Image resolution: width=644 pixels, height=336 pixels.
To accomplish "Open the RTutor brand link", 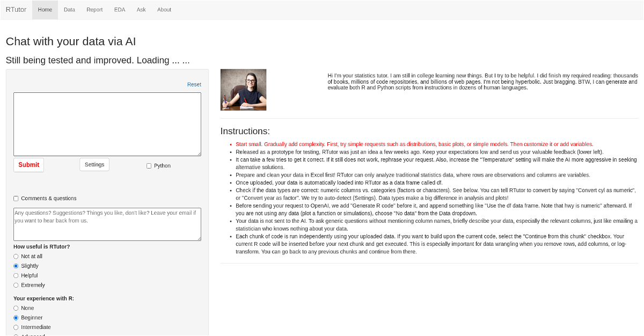I will 16,10.
